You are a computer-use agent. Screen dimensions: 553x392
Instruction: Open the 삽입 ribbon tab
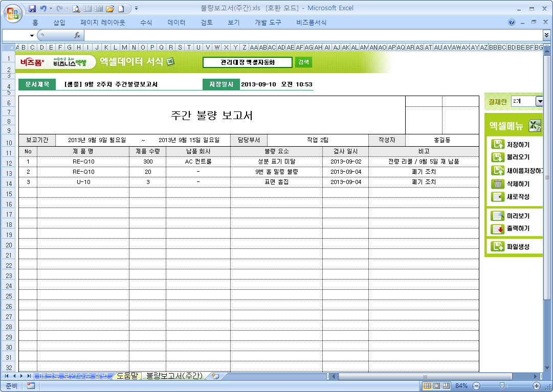click(x=59, y=22)
